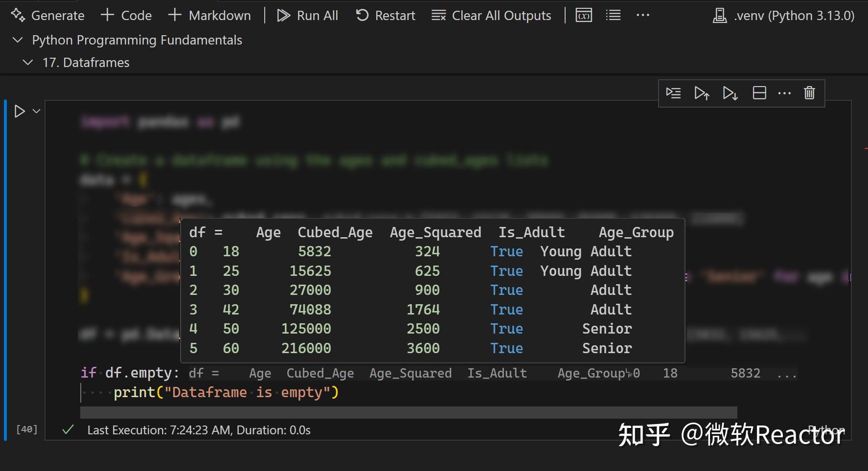
Task: Add a new Markdown cell
Action: (x=209, y=15)
